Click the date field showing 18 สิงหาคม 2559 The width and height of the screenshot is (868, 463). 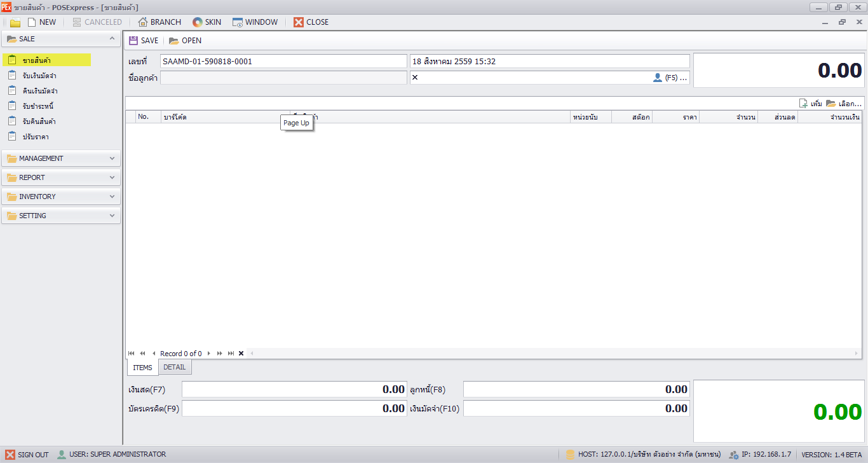(x=550, y=61)
